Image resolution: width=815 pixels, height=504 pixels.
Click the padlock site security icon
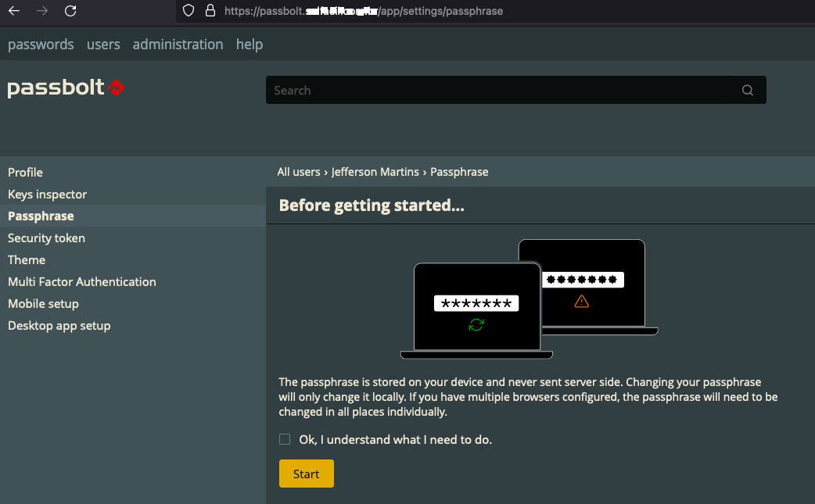point(210,11)
